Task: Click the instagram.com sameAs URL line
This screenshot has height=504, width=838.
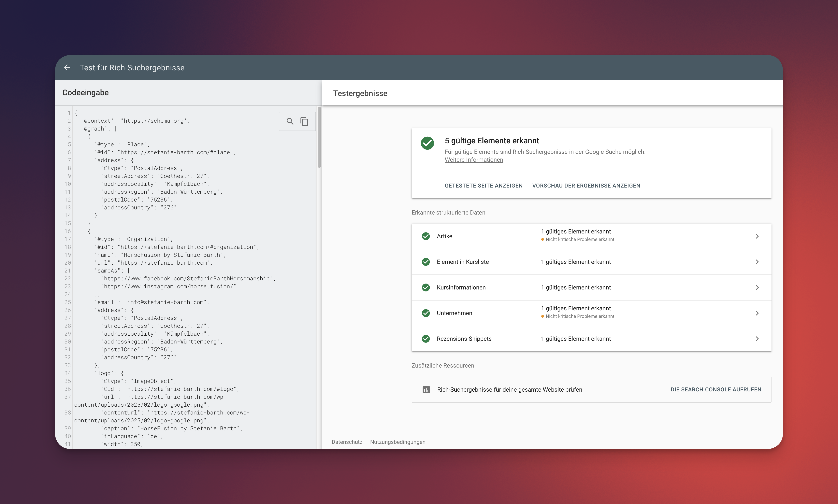Action: 168,286
